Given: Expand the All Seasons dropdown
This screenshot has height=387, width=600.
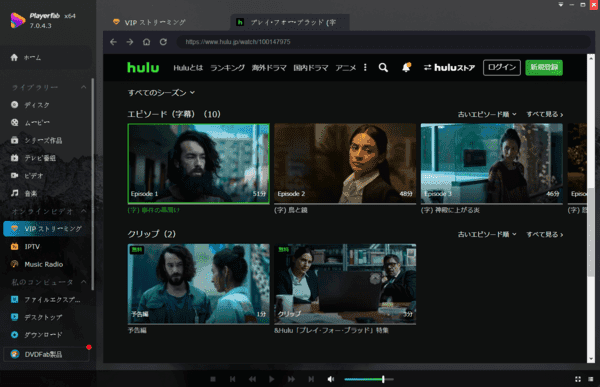Looking at the screenshot, I should 161,93.
